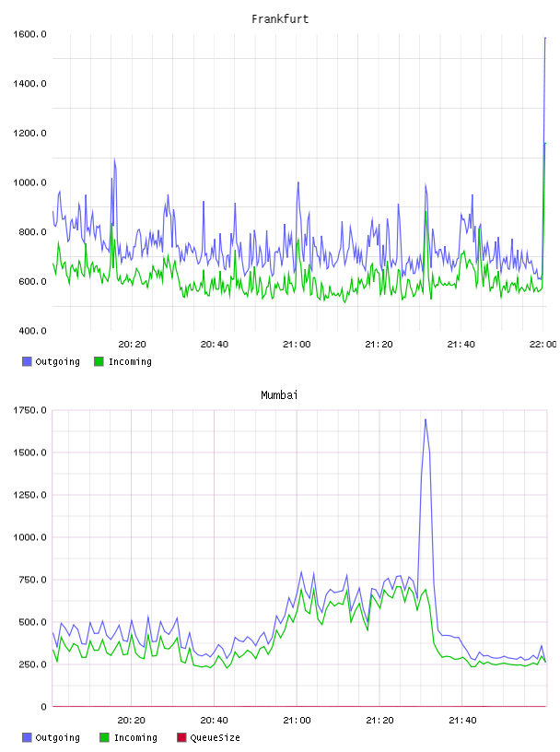Viewport: 560px width, 752px height.
Task: Click the Incoming label in Frankfurt legend
Action: coord(130,361)
